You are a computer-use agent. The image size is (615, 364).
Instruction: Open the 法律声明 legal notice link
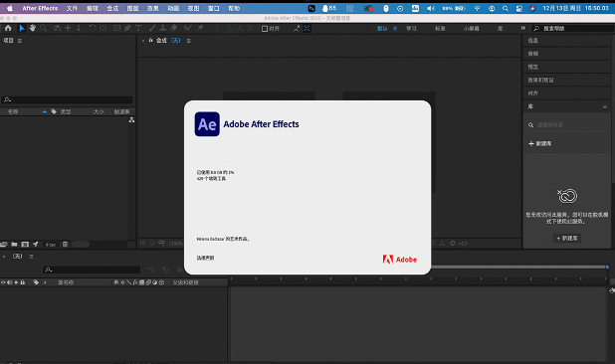click(x=205, y=258)
